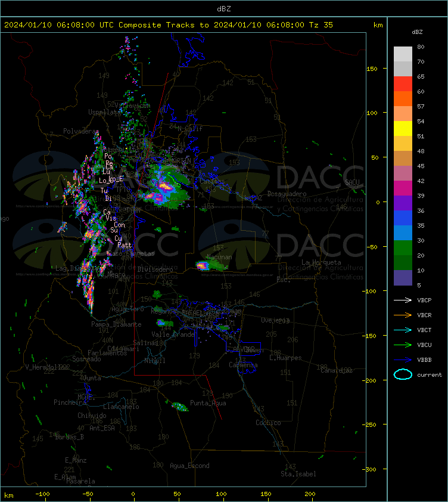Click the Polvaderas place label

coord(80,131)
